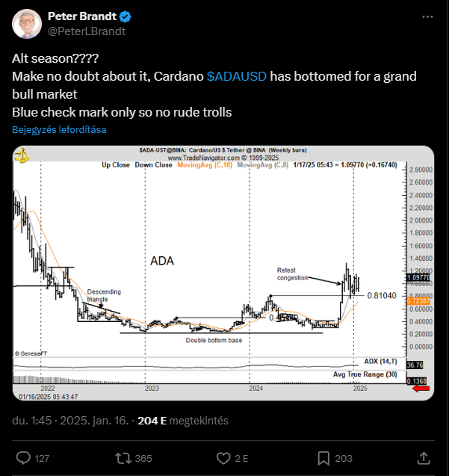Click the Peter Brandt display name
This screenshot has height=476, width=449.
coord(82,16)
